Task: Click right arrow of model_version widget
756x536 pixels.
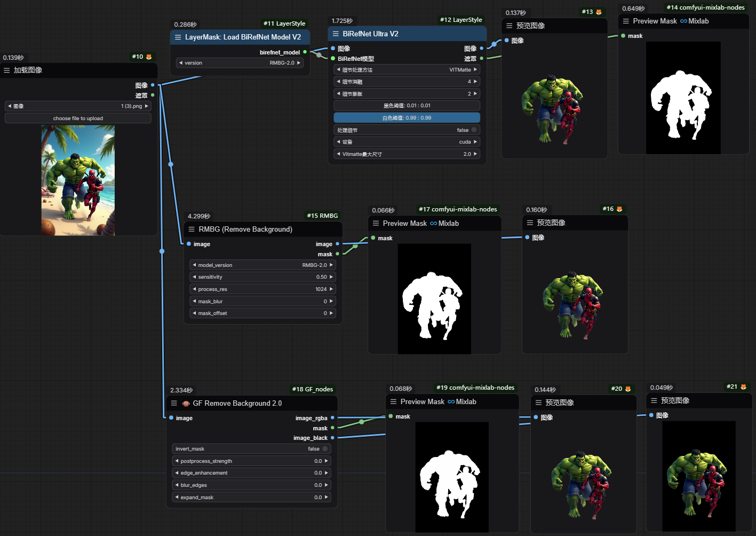Action: pyautogui.click(x=331, y=265)
